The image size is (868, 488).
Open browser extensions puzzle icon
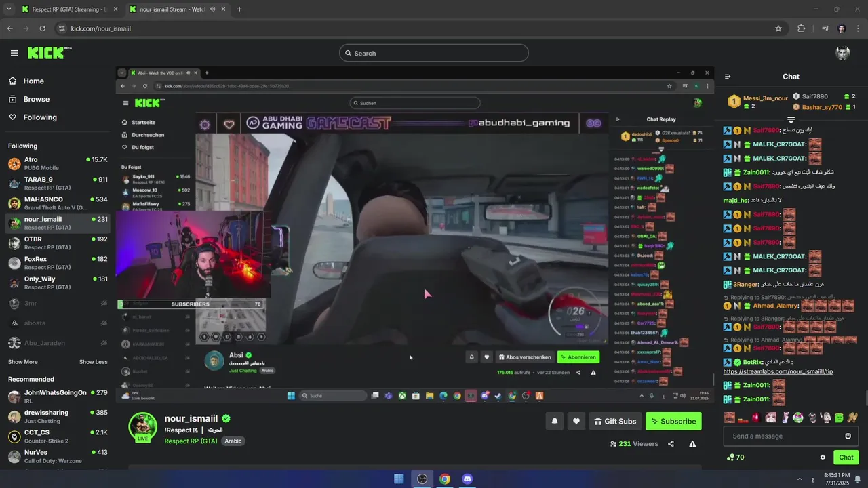click(x=801, y=28)
